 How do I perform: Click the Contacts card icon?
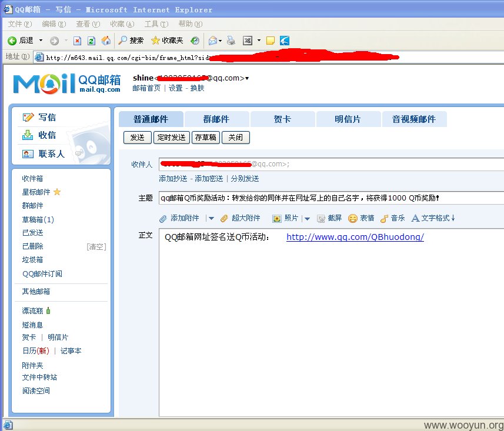28,154
